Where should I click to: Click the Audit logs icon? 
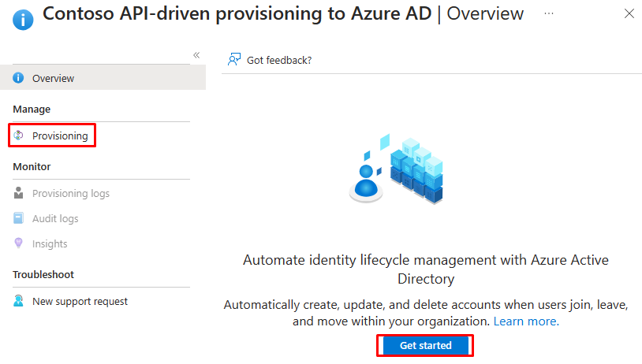tap(18, 218)
